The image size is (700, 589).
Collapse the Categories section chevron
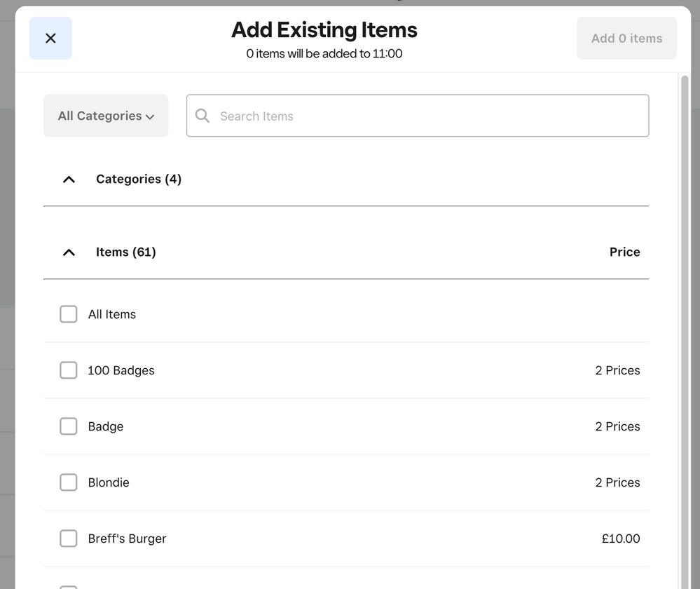point(69,180)
